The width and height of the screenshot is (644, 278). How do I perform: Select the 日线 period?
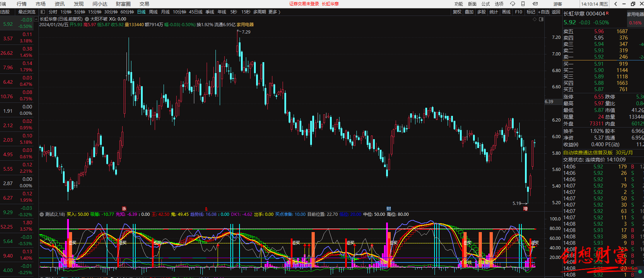point(141,12)
